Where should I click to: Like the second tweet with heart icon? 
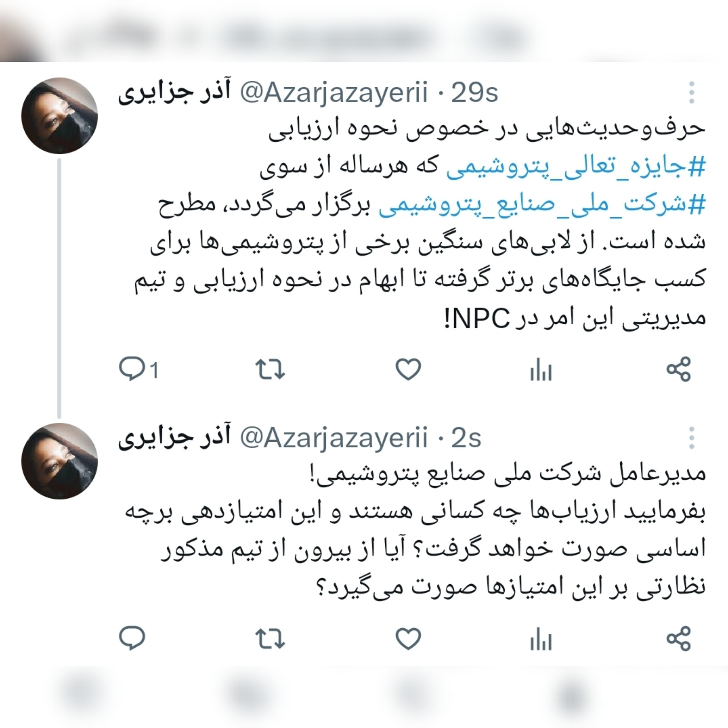tap(408, 639)
